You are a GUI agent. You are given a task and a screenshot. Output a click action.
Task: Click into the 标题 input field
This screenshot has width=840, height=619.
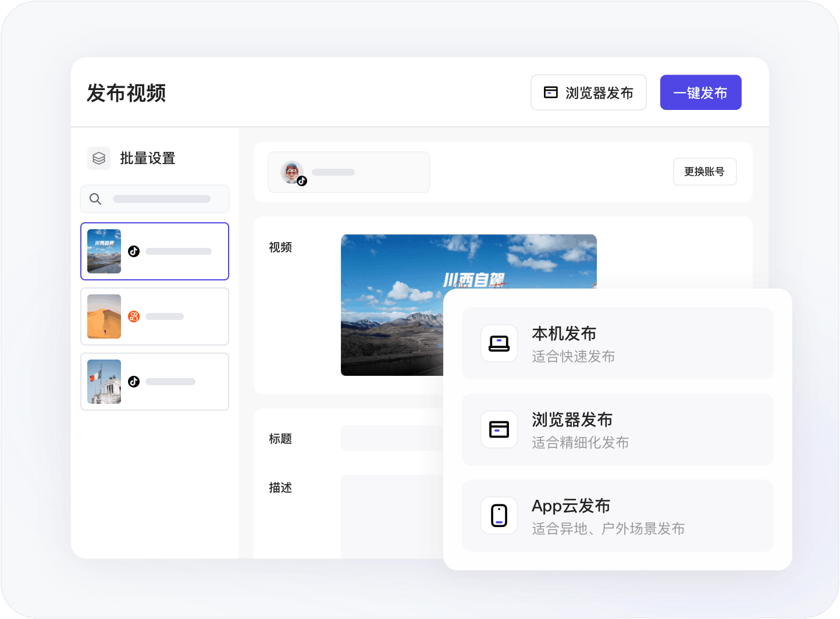pos(391,438)
